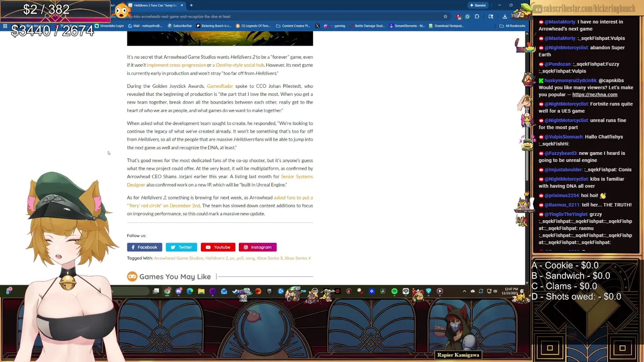Viewport: 644px width, 362px height.
Task: Select the Arrowhead Game Studios tag
Action: point(179,258)
